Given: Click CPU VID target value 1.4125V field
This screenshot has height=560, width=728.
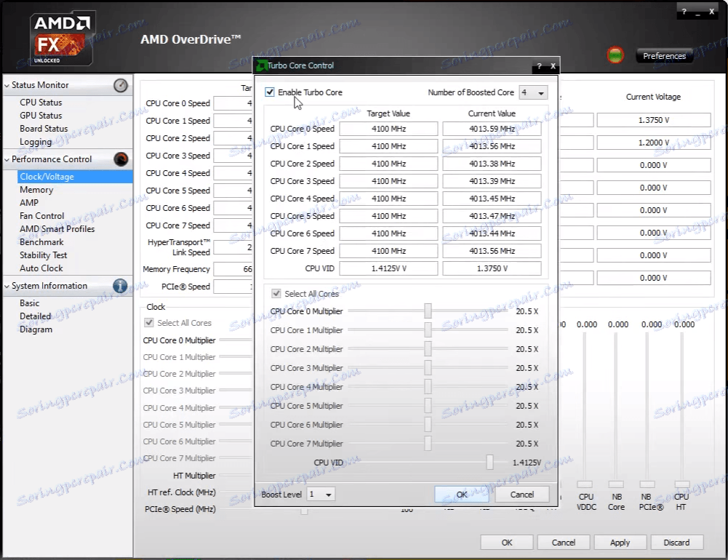Looking at the screenshot, I should (388, 268).
